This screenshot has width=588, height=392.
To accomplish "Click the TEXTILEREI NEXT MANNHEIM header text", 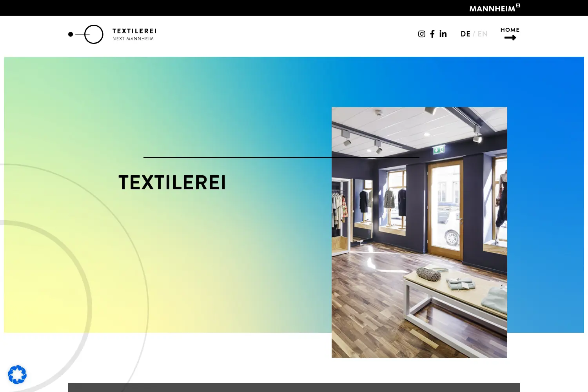I will 134,34.
